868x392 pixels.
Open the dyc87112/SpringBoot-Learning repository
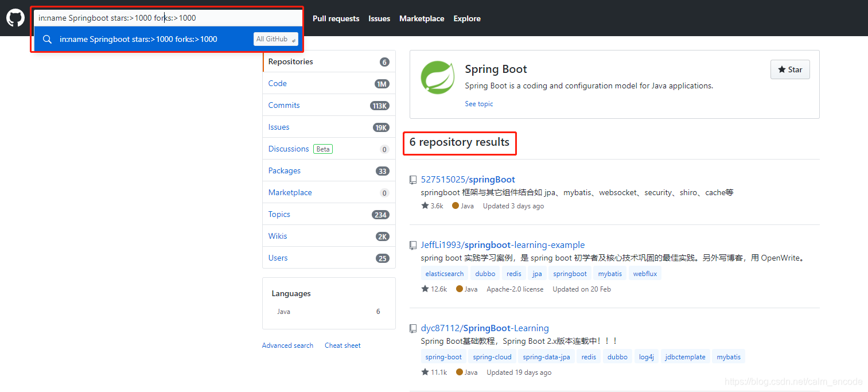[485, 328]
